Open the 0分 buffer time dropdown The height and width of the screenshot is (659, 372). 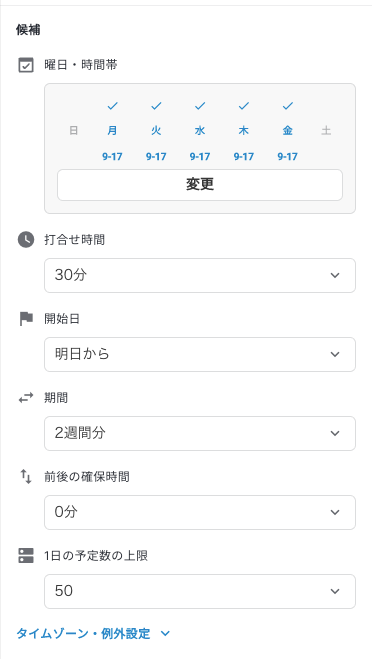pyautogui.click(x=200, y=512)
